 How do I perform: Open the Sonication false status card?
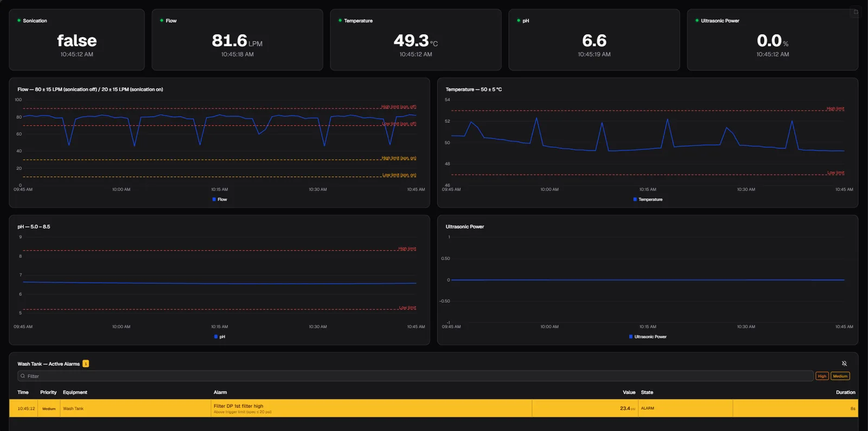point(76,40)
